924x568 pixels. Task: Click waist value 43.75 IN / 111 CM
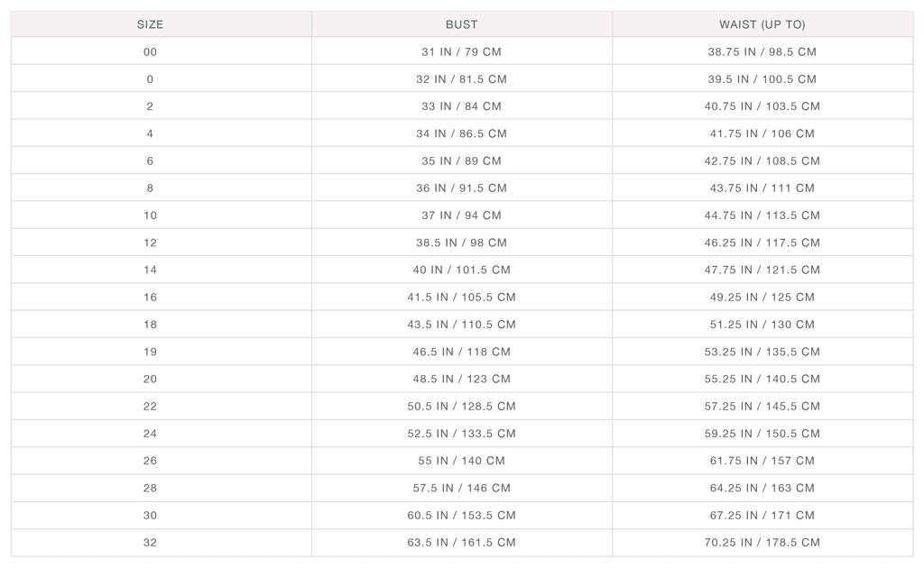(x=762, y=188)
